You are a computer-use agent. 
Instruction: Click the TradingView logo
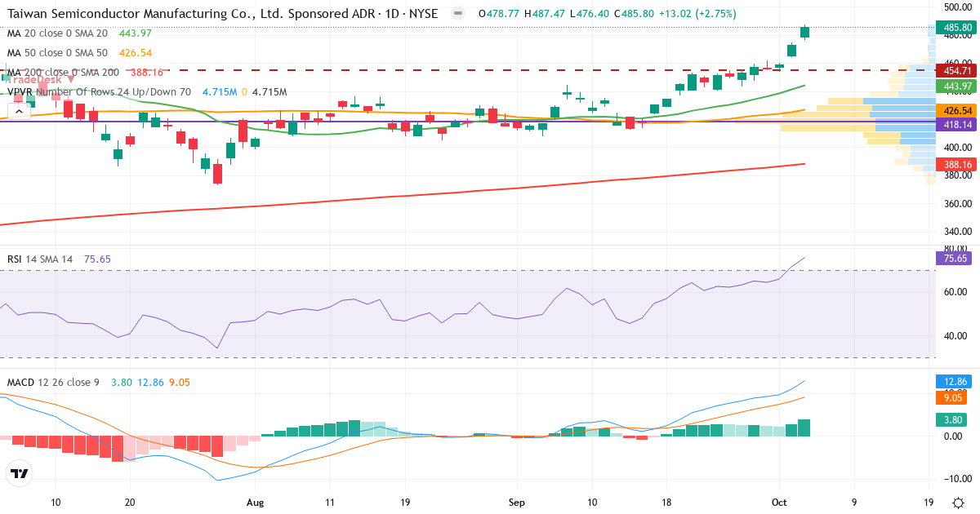[19, 473]
